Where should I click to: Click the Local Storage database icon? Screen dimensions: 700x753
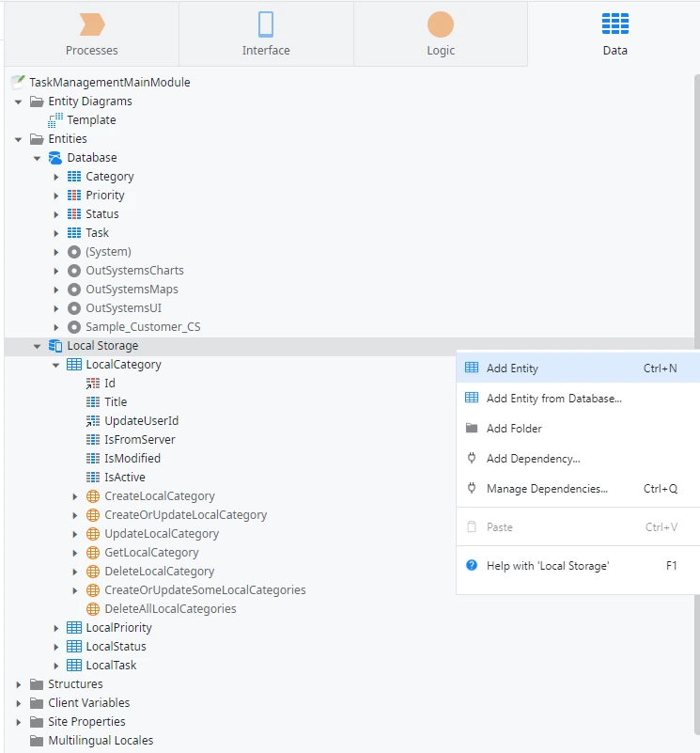coord(54,345)
